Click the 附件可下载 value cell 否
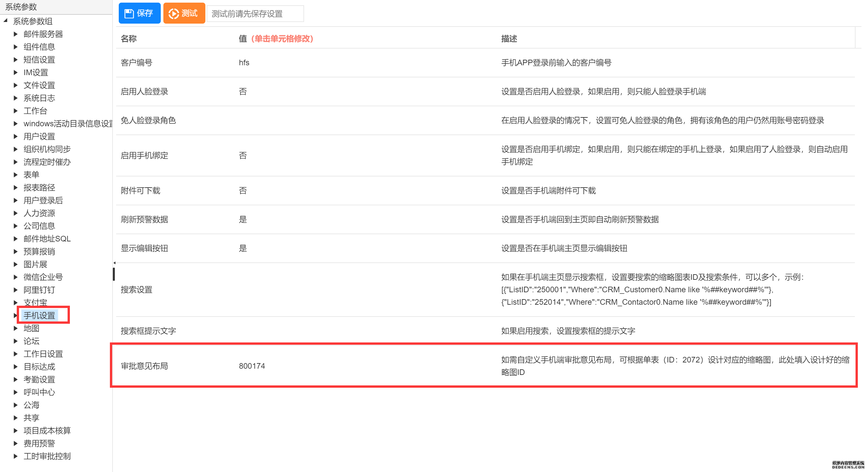The width and height of the screenshot is (868, 472). pos(243,191)
